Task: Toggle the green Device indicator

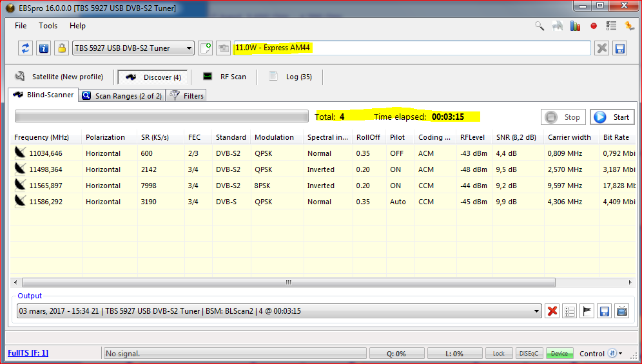Action: (559, 354)
